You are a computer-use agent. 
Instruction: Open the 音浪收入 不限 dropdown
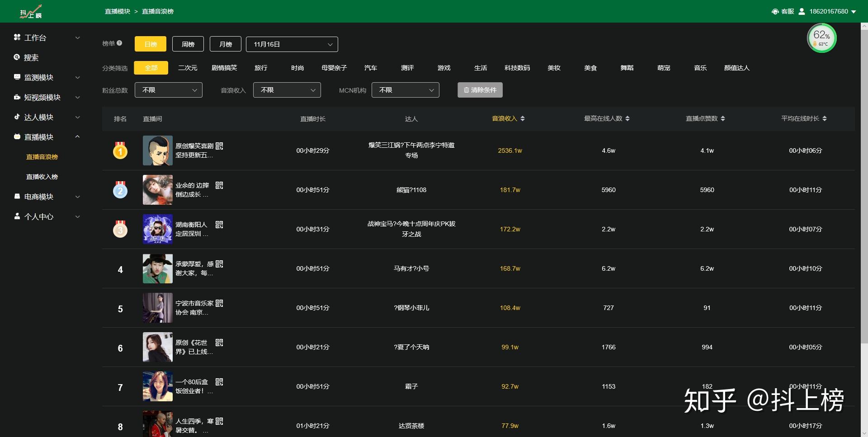point(287,90)
